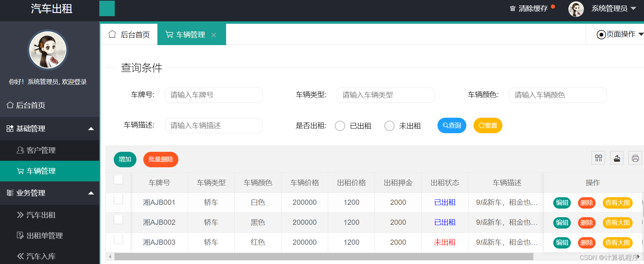Click 查看大图 for row 湘AJB001
This screenshot has height=264, width=644.
(618, 203)
